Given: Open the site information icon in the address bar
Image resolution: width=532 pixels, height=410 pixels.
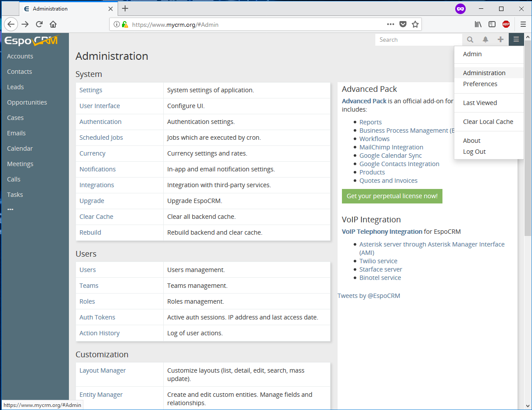Looking at the screenshot, I should coord(117,25).
